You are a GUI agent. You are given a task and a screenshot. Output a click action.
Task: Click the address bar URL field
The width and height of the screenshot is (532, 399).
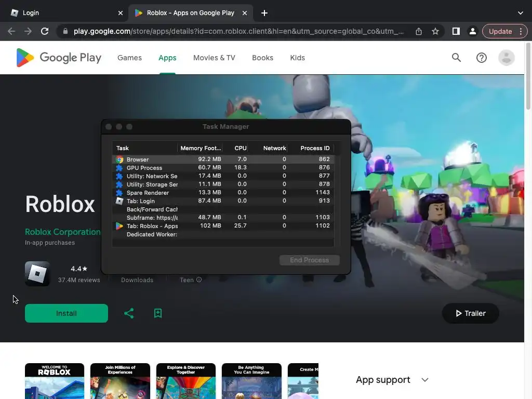click(238, 31)
